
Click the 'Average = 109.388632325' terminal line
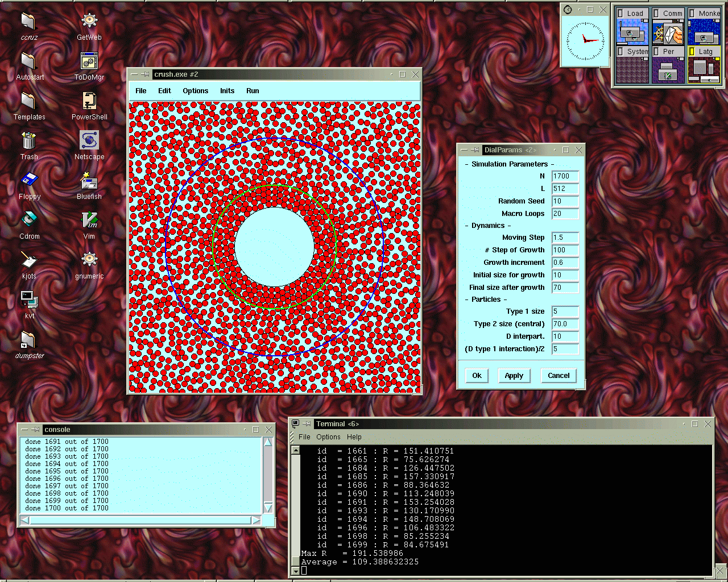pyautogui.click(x=360, y=562)
